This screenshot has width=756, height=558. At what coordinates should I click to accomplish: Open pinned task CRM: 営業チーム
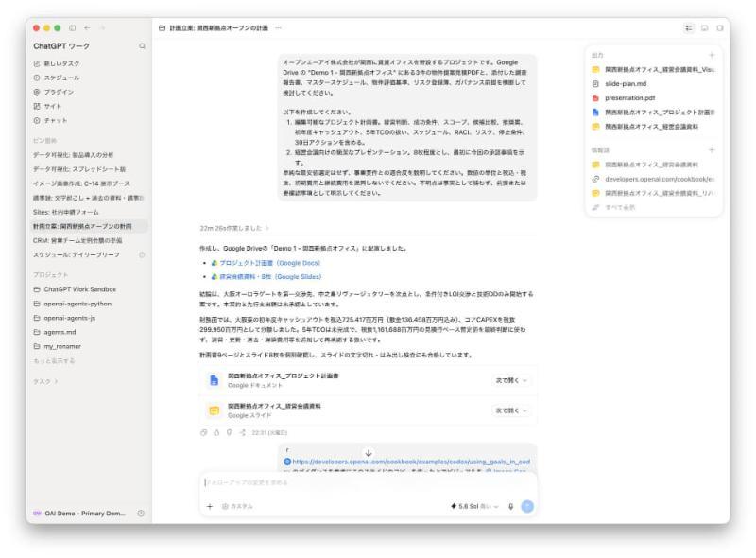click(77, 240)
